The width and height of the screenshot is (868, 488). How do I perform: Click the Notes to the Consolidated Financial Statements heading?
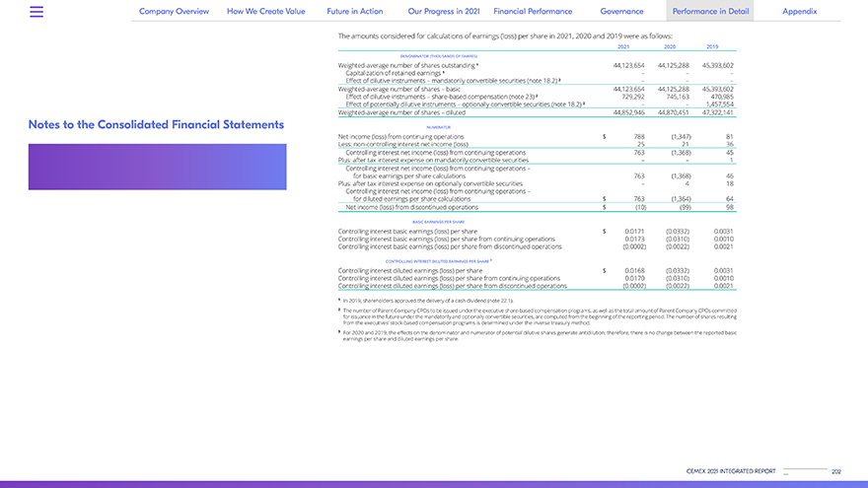pyautogui.click(x=156, y=125)
